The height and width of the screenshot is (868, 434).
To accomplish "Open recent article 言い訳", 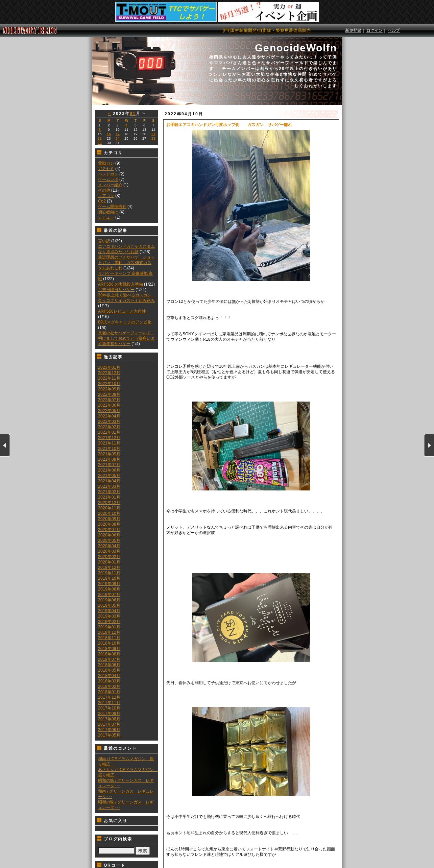I will (104, 241).
